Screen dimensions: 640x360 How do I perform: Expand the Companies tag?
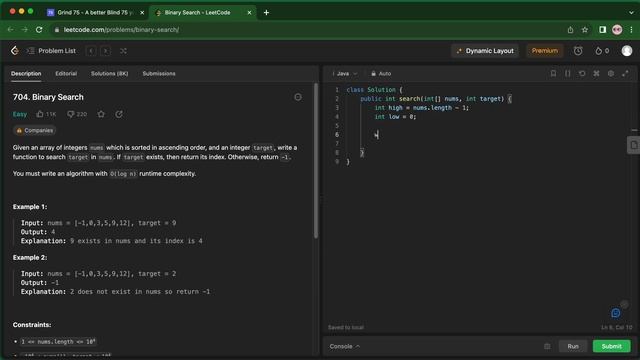click(35, 131)
